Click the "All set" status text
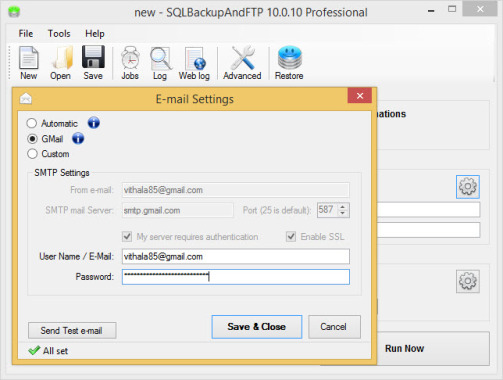The height and width of the screenshot is (380, 503). point(55,351)
